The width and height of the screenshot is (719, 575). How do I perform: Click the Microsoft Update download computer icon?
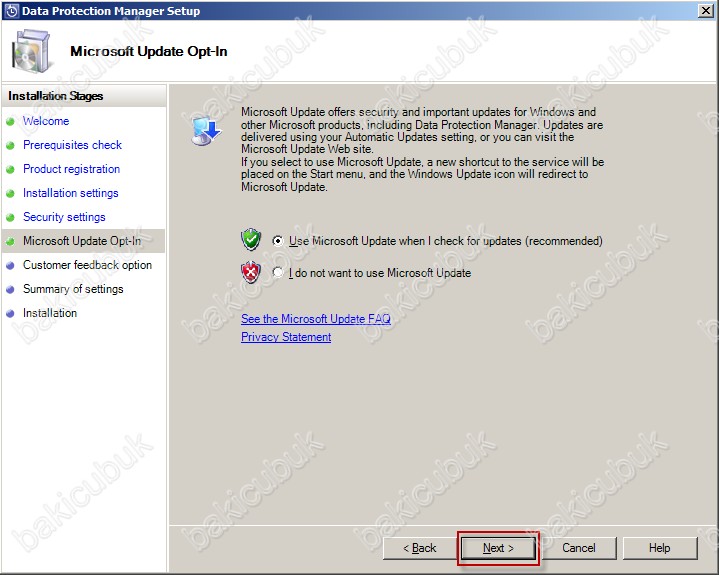[x=206, y=131]
